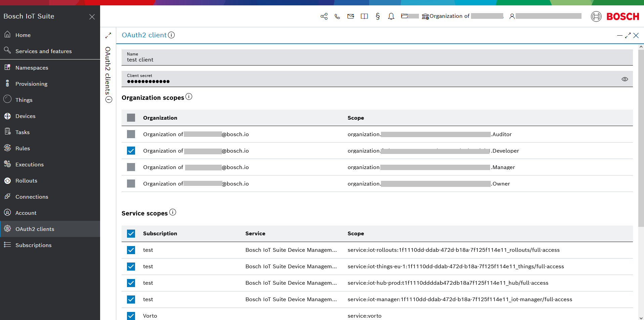Open the documentation book icon
This screenshot has width=644, height=320.
(364, 16)
